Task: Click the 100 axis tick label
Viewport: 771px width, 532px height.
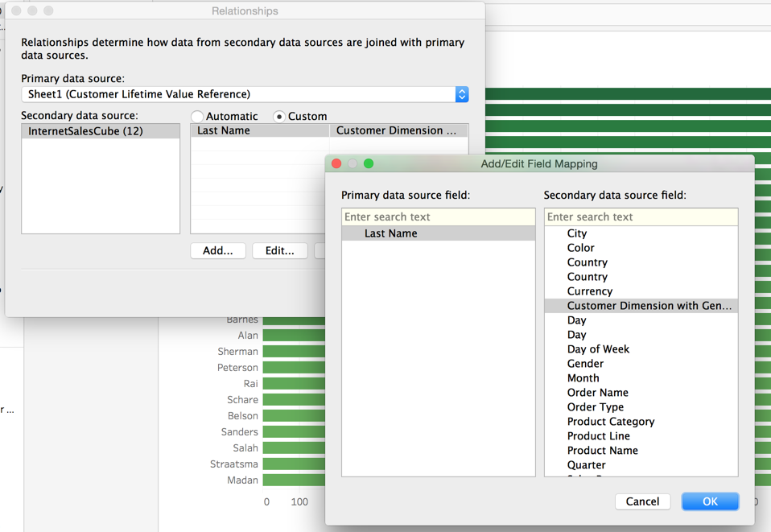Action: [299, 502]
